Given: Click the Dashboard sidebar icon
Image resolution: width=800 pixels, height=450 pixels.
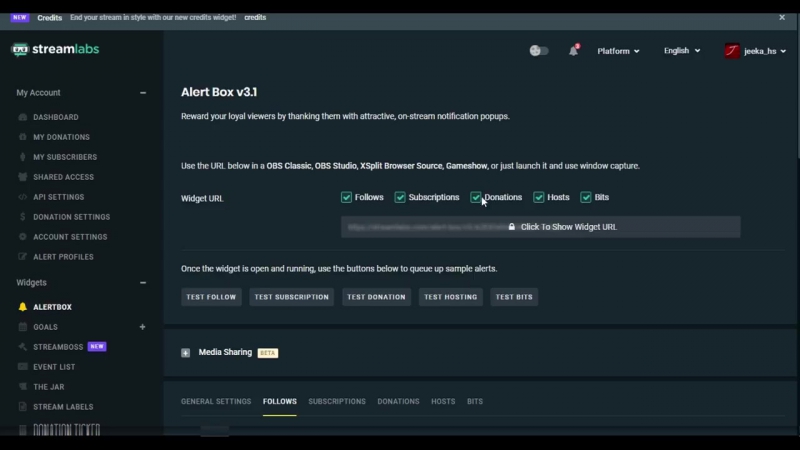Looking at the screenshot, I should [22, 117].
